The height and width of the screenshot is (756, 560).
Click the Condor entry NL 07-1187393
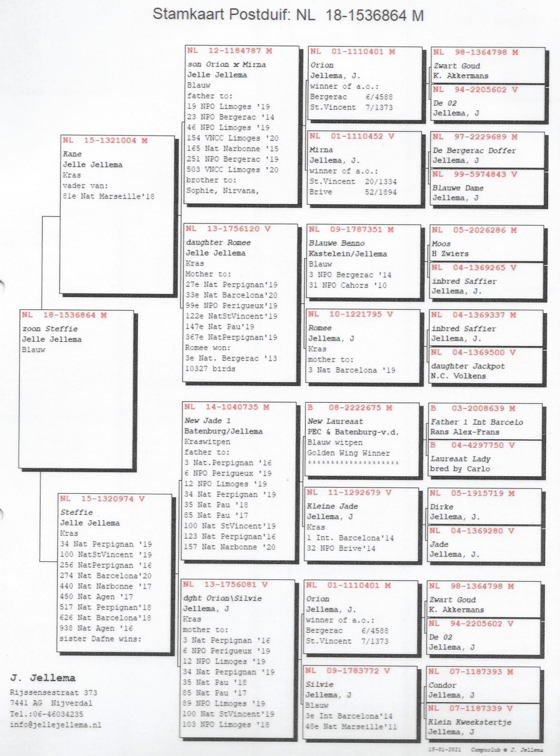tap(483, 684)
